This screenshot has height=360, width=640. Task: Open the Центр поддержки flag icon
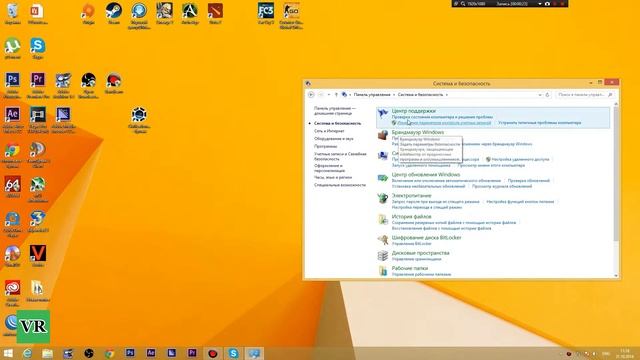click(x=382, y=113)
